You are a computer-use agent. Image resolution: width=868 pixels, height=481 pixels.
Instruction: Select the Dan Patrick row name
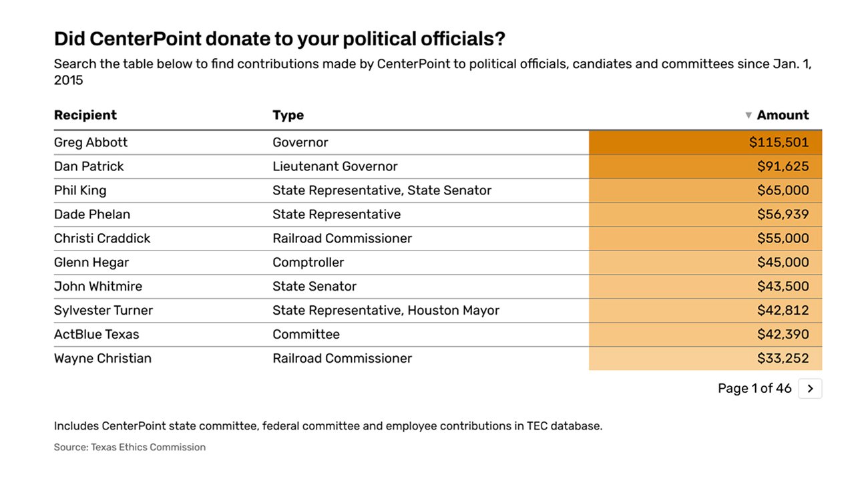[x=89, y=166]
